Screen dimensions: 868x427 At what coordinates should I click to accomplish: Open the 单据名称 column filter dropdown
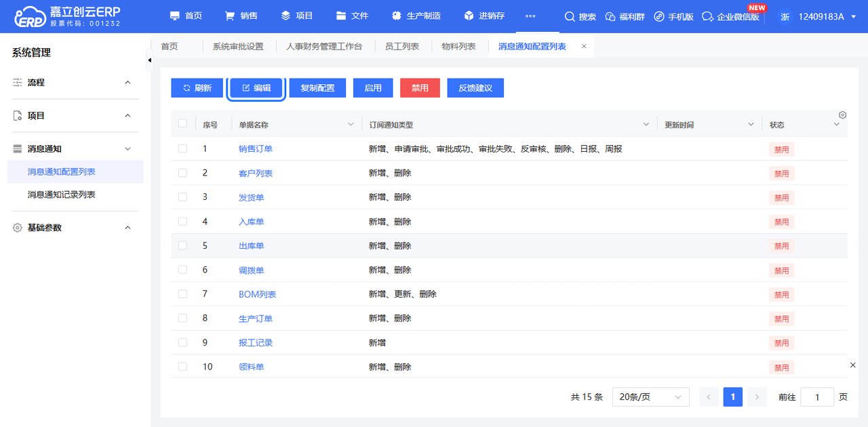coord(351,125)
